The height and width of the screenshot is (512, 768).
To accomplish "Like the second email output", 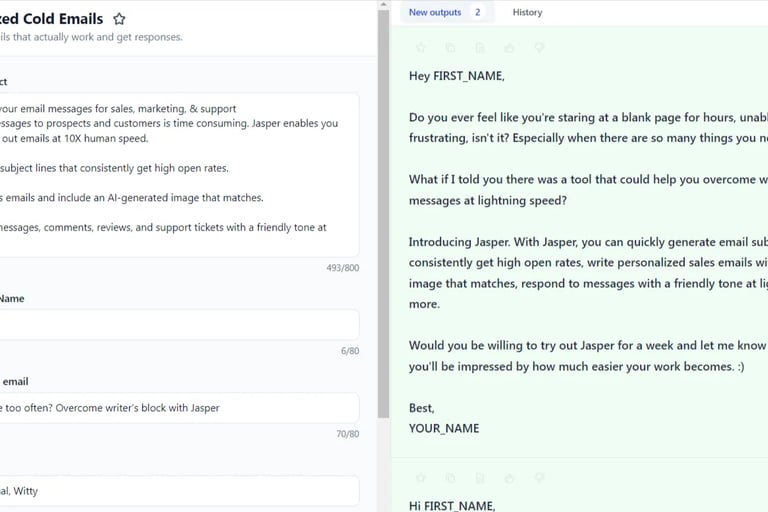I will tap(509, 478).
